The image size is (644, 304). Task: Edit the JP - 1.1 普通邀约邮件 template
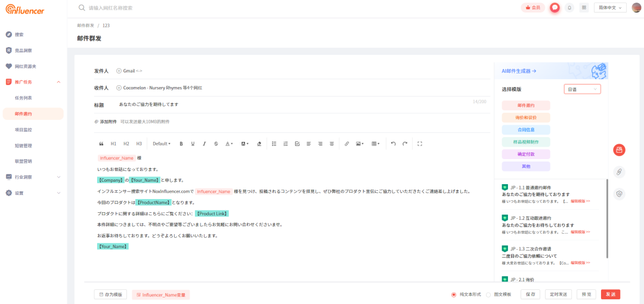580,201
